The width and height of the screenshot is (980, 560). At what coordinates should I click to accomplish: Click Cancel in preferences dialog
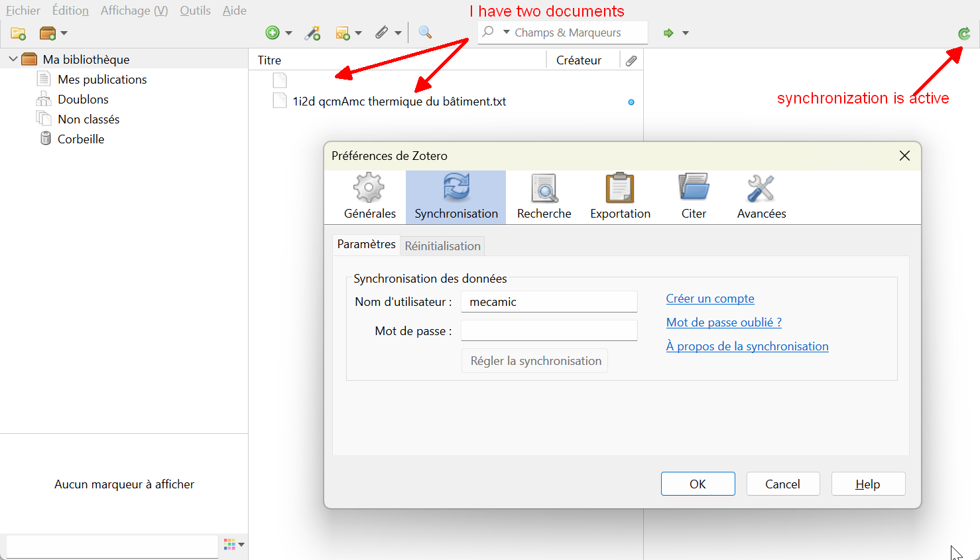783,484
